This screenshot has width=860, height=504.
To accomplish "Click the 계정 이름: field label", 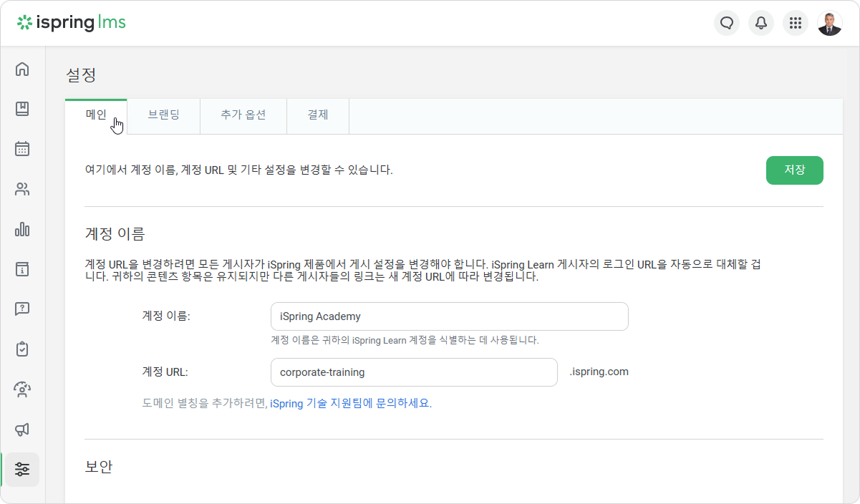I will coord(166,316).
